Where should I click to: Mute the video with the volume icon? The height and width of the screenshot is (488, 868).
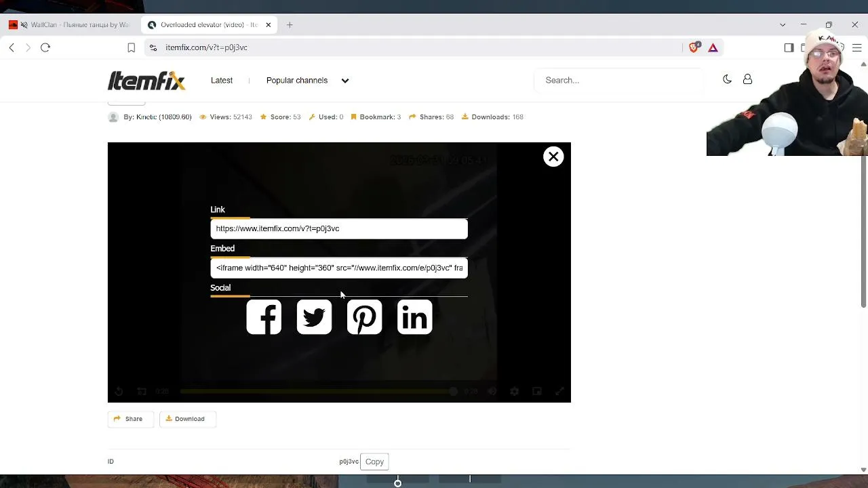tap(492, 391)
